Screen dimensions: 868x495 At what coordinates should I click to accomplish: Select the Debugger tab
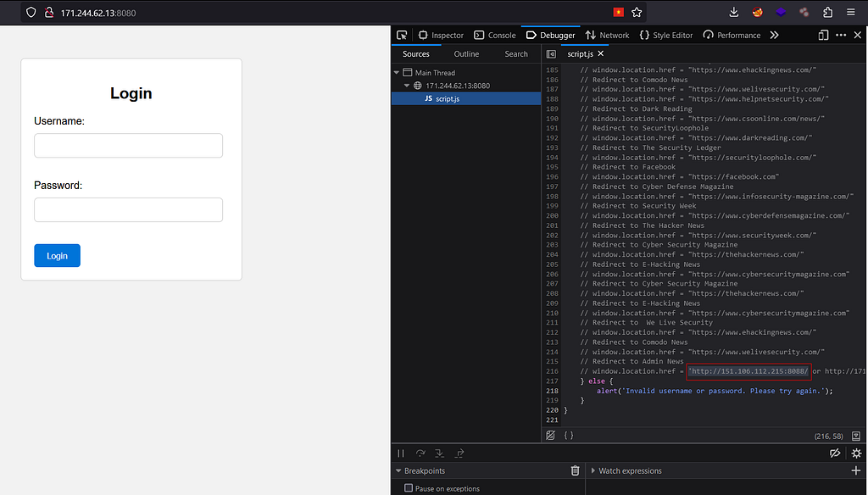[x=550, y=35]
